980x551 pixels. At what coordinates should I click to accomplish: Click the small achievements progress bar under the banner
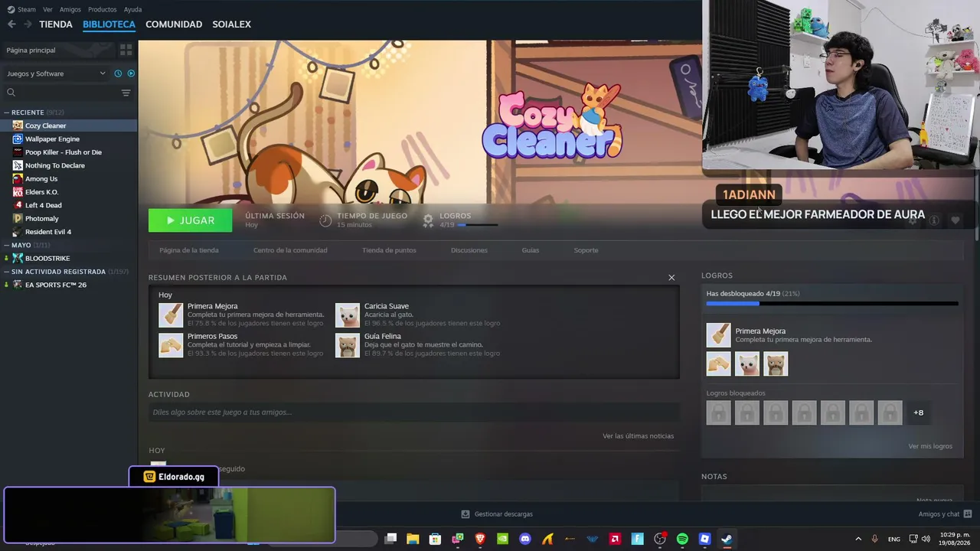coord(477,225)
